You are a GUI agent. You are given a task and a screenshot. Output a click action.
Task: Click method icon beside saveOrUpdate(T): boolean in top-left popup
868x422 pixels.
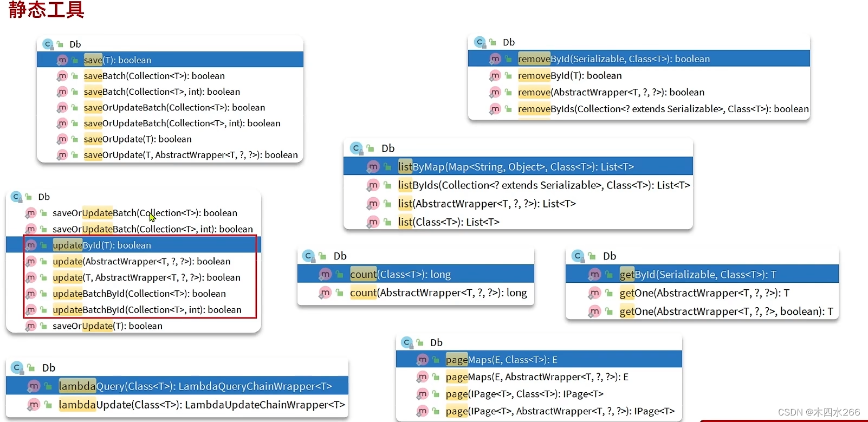pyautogui.click(x=62, y=139)
